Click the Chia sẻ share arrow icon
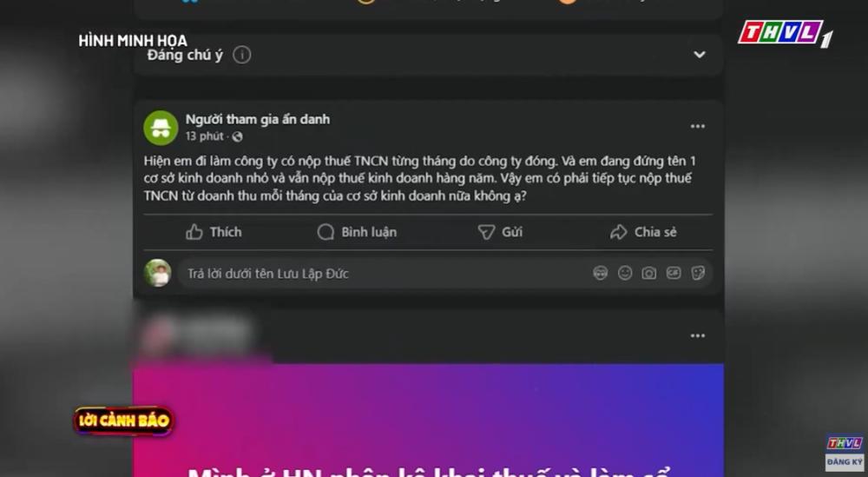This screenshot has height=477, width=868. 618,232
